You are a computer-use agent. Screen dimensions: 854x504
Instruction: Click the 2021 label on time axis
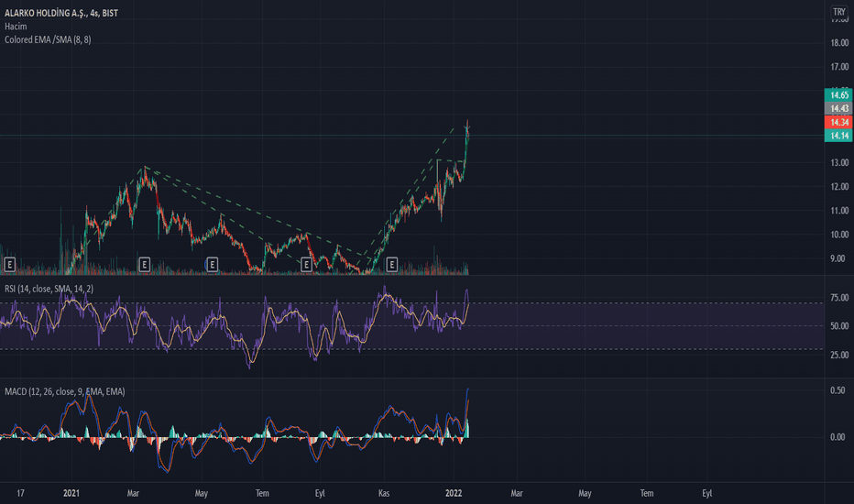tap(71, 493)
